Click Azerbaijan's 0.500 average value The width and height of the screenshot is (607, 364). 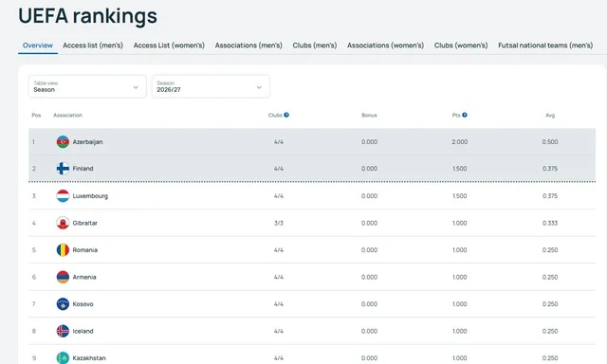pyautogui.click(x=550, y=142)
